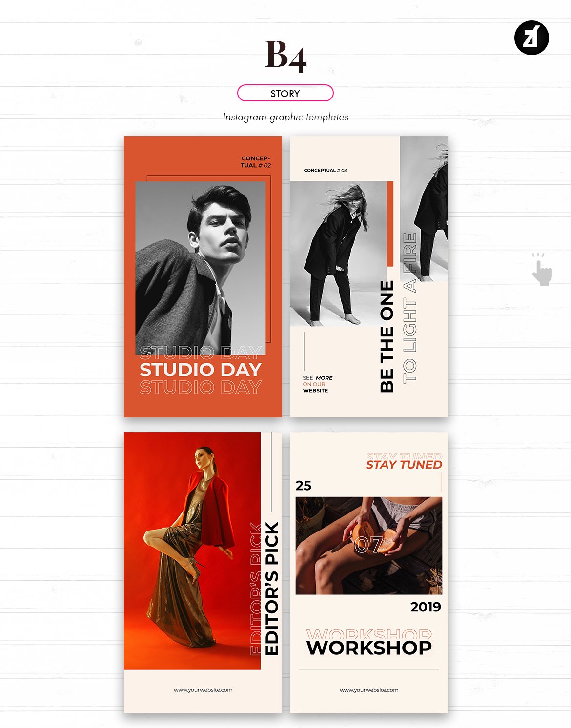Click the orange vertical bar beside the woman photo
571x728 pixels.
point(390,224)
